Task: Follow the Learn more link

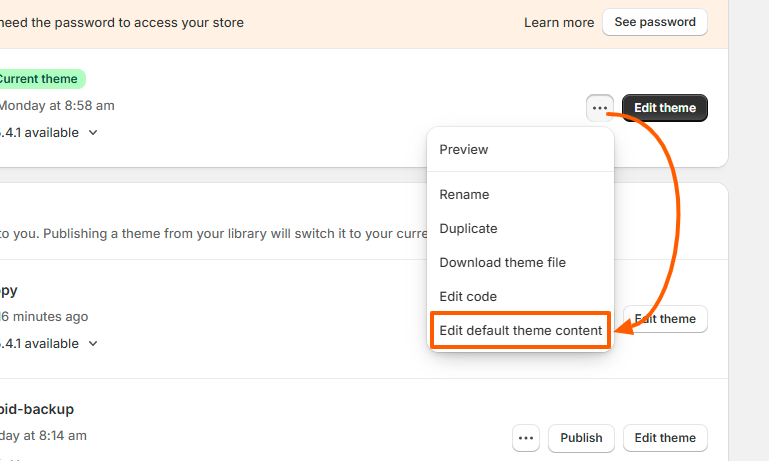Action: tap(559, 23)
